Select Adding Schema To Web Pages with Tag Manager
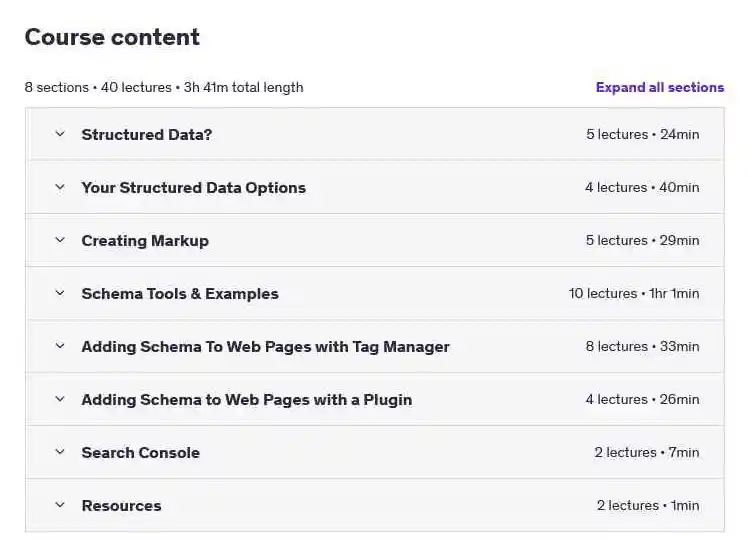 coord(265,347)
